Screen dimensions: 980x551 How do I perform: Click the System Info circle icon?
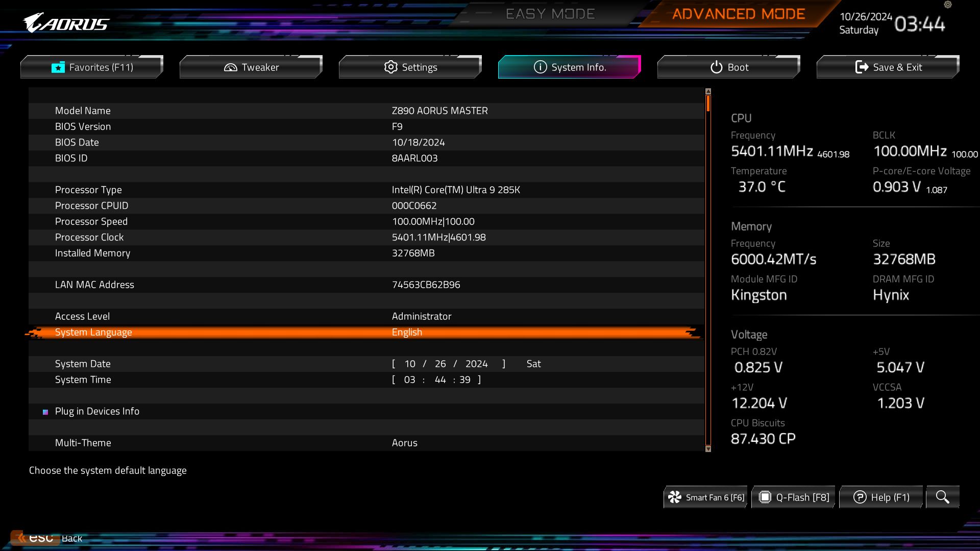click(541, 67)
